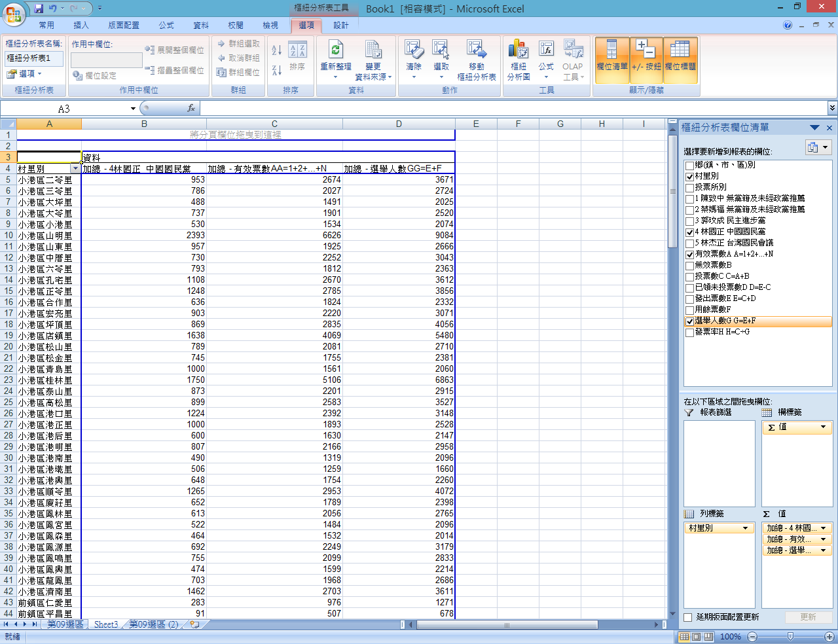
Task: Open the 村里別 row label field dropdown
Action: (x=744, y=528)
